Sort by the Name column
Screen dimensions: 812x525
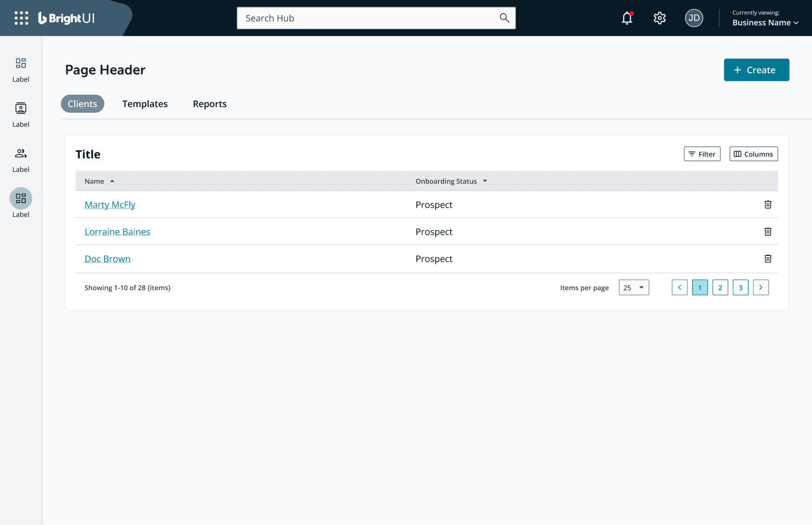pyautogui.click(x=99, y=181)
